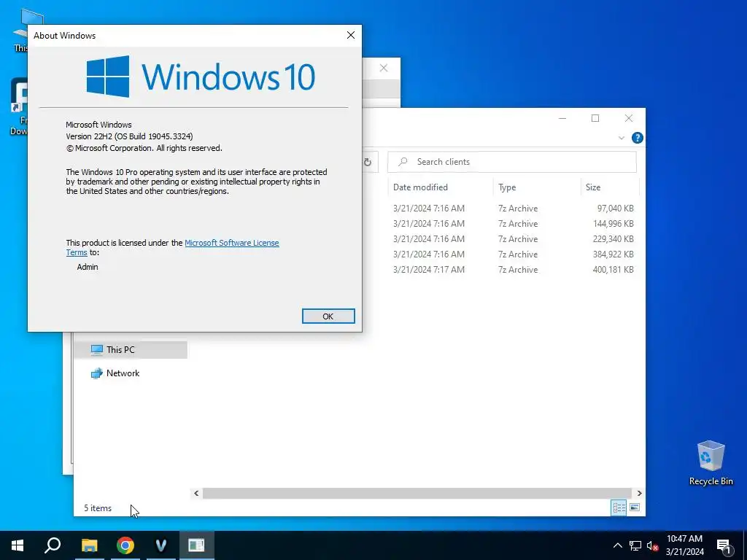Image resolution: width=747 pixels, height=560 pixels.
Task: Switch to large icons view button
Action: tap(635, 507)
